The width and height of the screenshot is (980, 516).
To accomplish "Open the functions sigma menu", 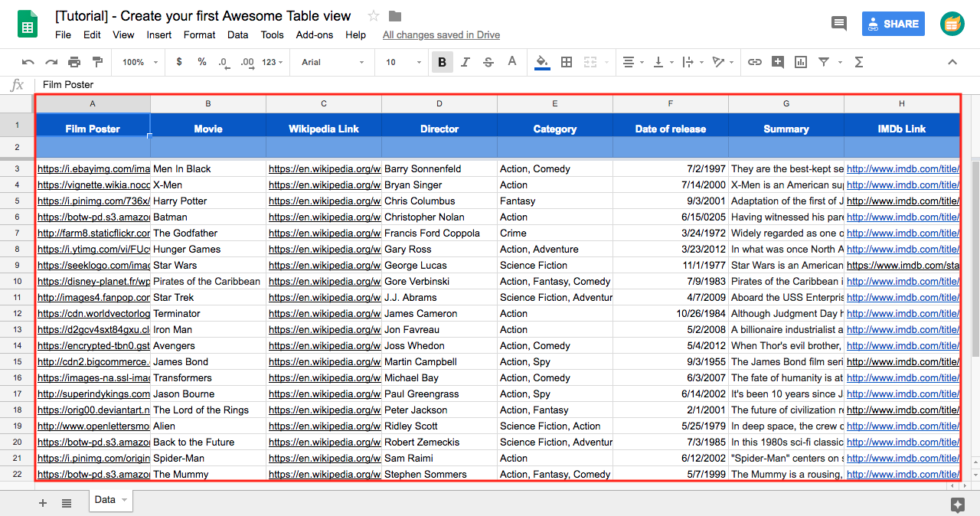I will (x=858, y=62).
